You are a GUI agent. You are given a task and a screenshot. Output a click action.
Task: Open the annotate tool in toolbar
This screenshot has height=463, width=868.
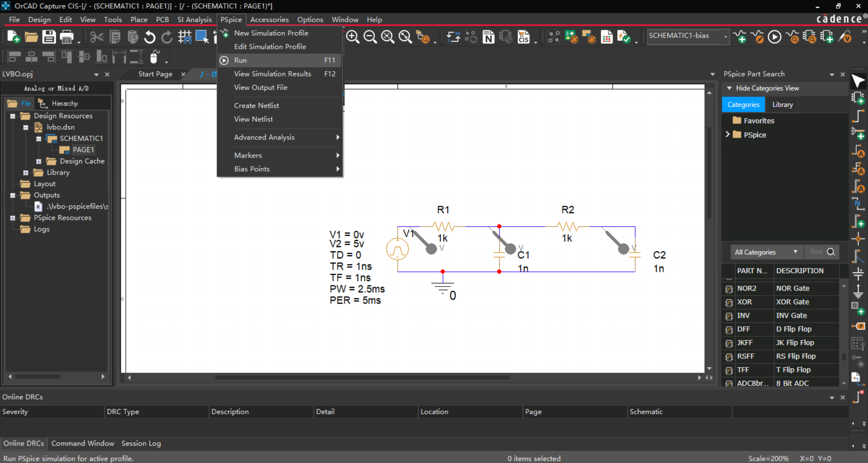tap(453, 37)
